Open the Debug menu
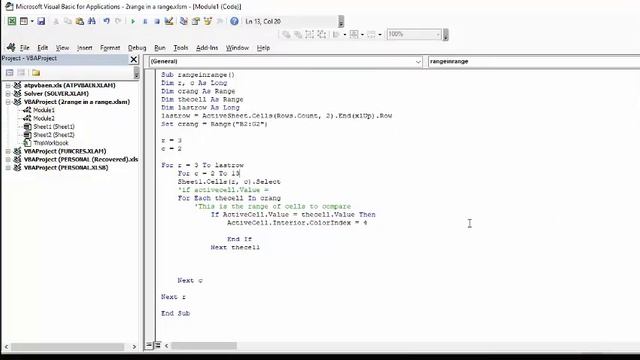Screen dimensions: 640x360 point(137,48)
